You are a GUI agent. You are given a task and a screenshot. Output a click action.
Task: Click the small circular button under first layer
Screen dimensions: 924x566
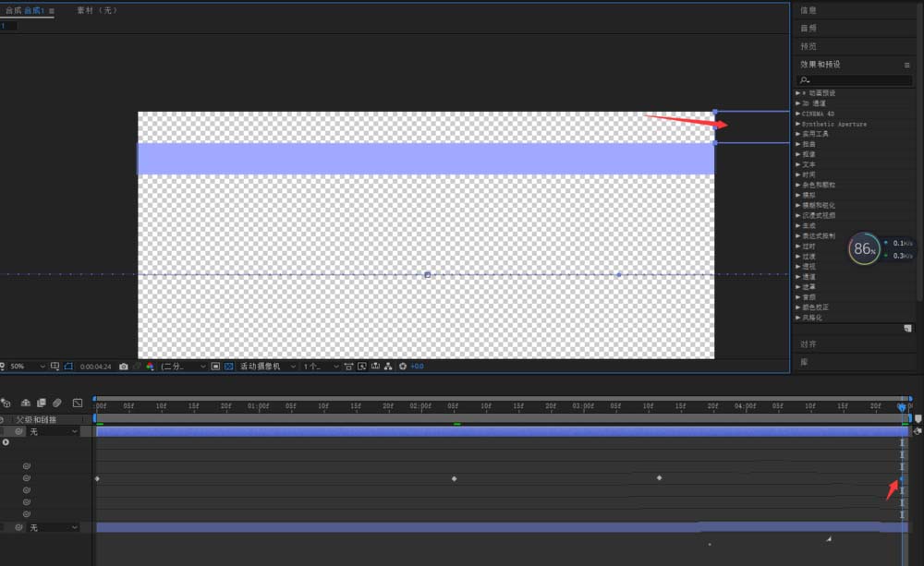coord(6,442)
